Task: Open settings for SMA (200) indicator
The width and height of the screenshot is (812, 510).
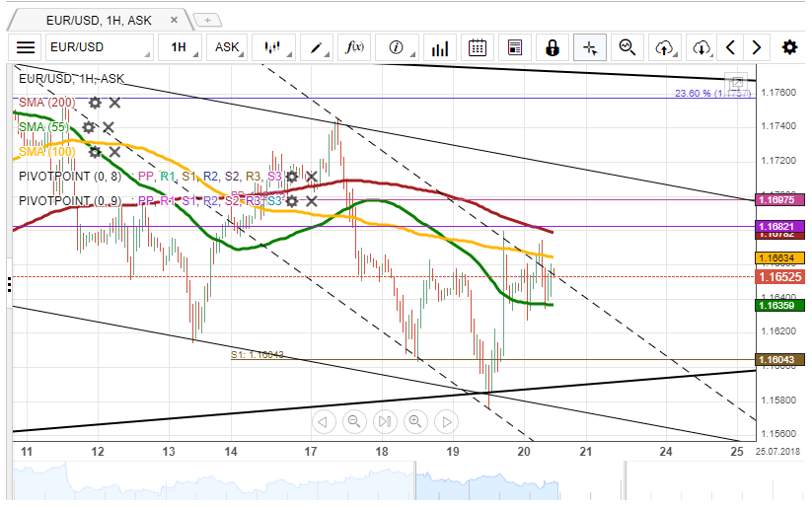Action: pyautogui.click(x=95, y=103)
